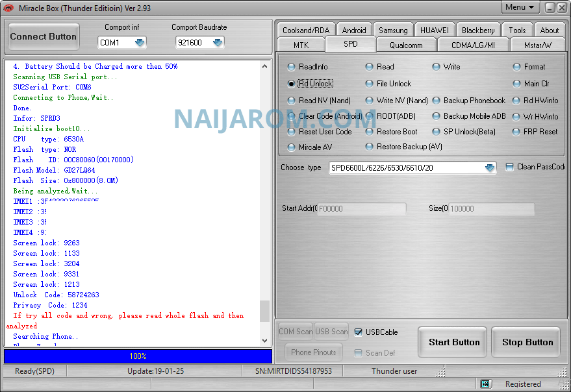571x392 pixels.
Task: Switch to the Qualcomm tab
Action: click(x=407, y=45)
